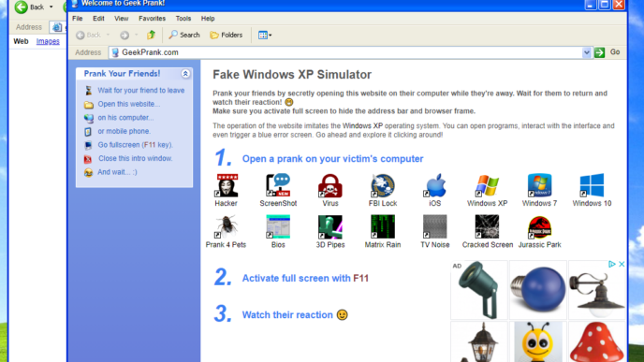Viewport: 644px width, 362px height.
Task: Open the Views dropdown in the toolbar
Action: click(265, 35)
